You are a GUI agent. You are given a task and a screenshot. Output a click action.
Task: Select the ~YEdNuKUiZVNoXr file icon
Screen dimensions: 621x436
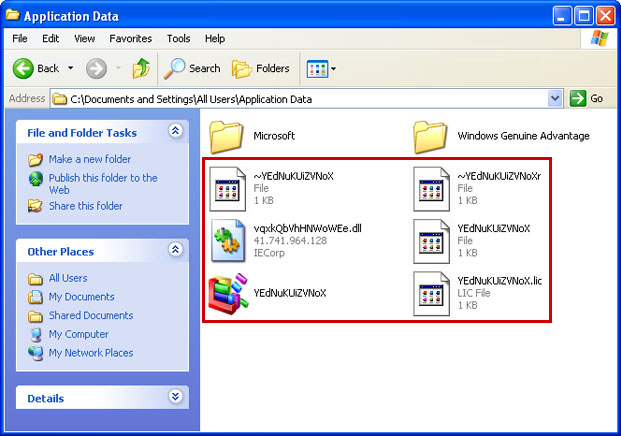(431, 189)
